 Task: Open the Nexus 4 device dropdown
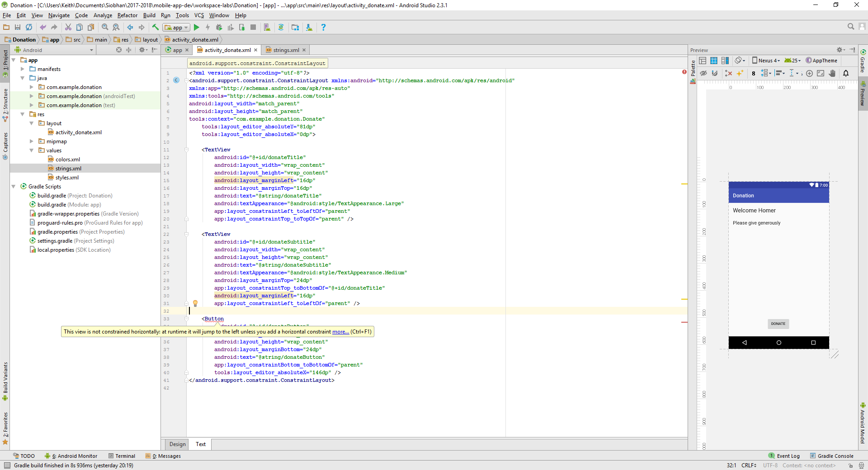[x=766, y=61]
